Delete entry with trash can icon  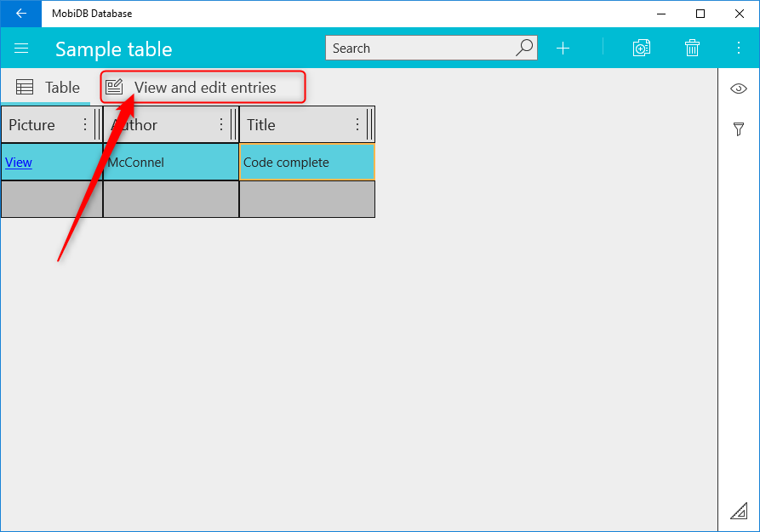point(692,48)
